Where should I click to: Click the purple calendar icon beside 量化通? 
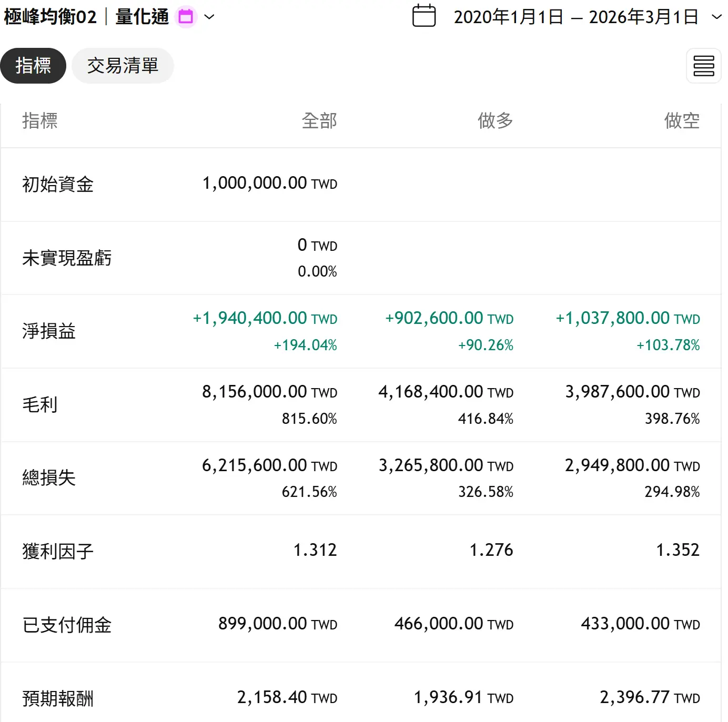click(x=186, y=17)
